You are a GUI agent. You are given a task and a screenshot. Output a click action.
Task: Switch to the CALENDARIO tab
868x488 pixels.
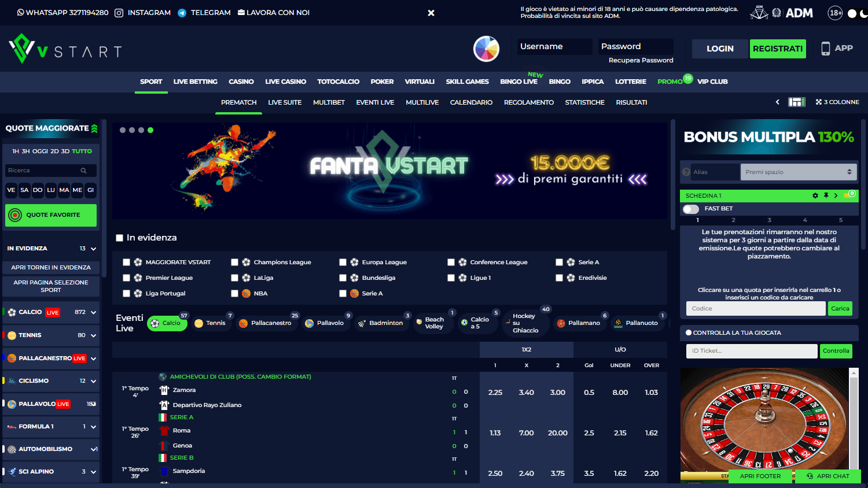471,102
